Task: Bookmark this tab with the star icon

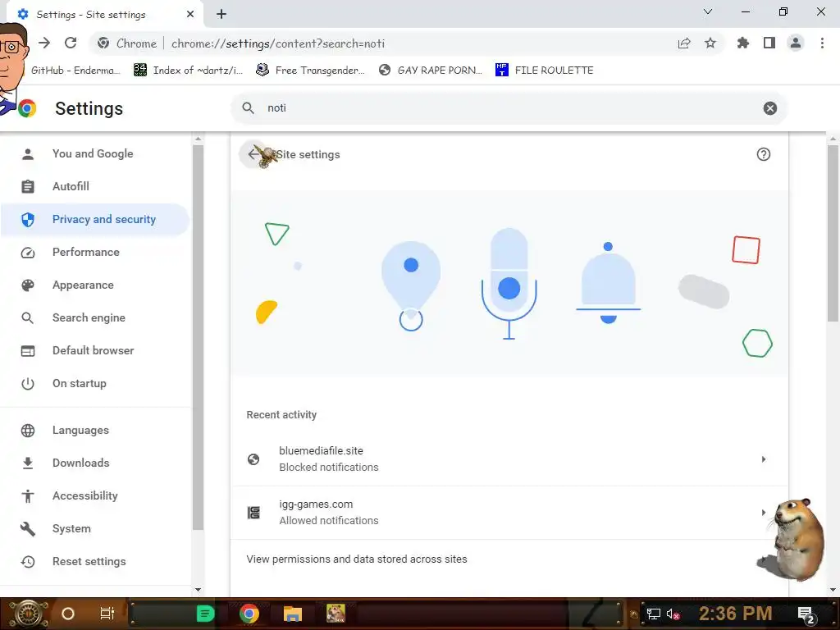Action: click(x=710, y=43)
